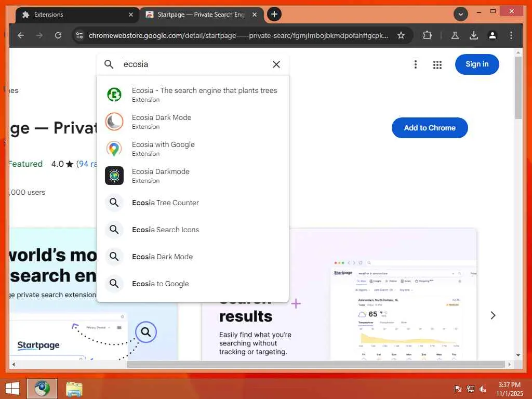This screenshot has width=532, height=399.
Task: Select the 'Ecosia with Google' extension suggestion
Action: pyautogui.click(x=193, y=149)
